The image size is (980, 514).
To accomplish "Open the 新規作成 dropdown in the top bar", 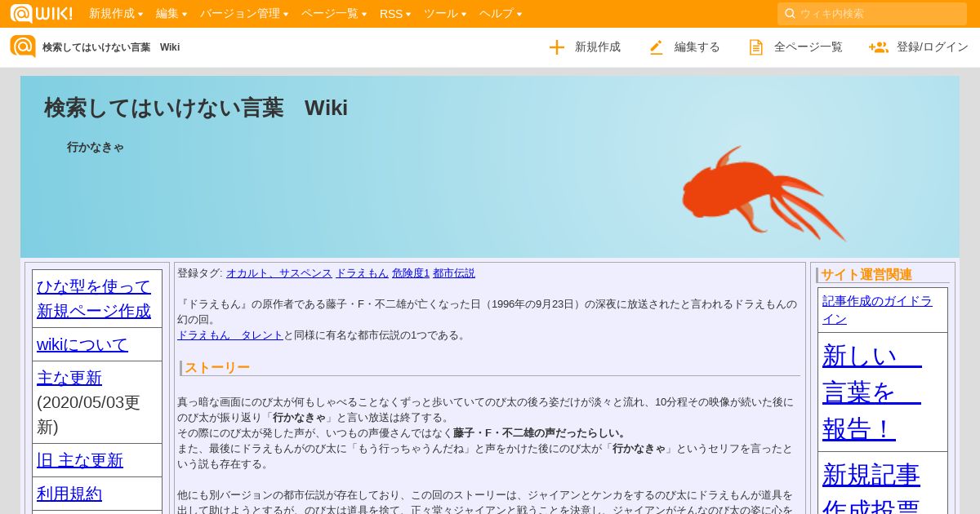I will click(x=116, y=14).
